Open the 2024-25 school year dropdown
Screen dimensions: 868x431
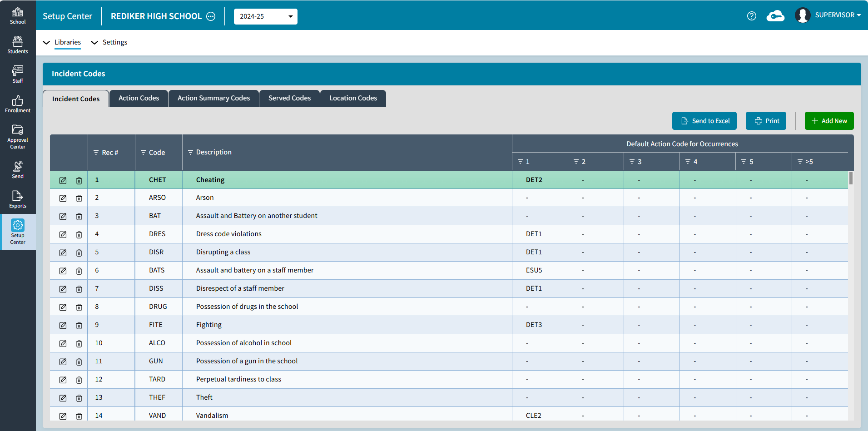[266, 16]
